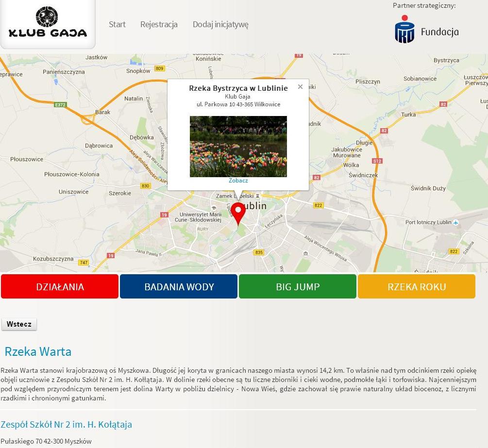Click the red map marker in Lublin

tap(238, 213)
